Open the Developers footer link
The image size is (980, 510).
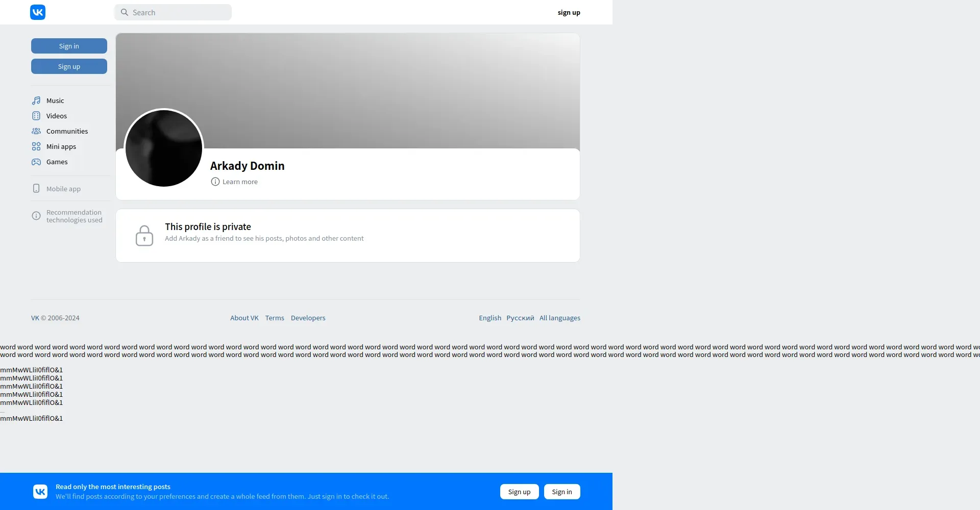coord(308,318)
